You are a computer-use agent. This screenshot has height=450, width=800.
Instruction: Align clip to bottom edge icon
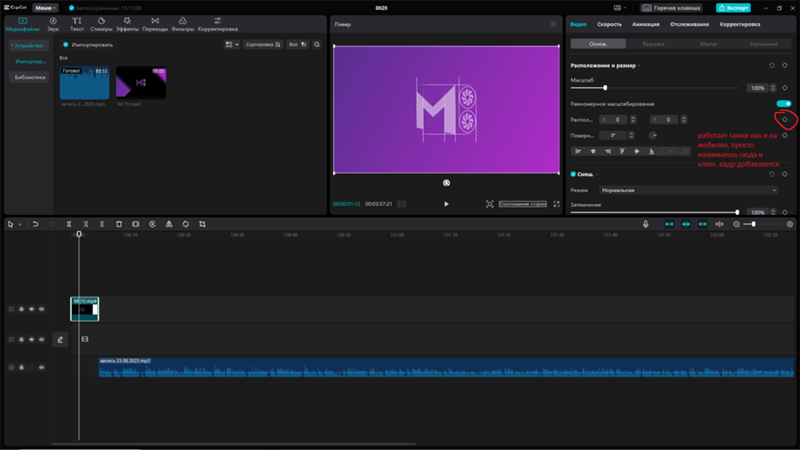pos(652,151)
